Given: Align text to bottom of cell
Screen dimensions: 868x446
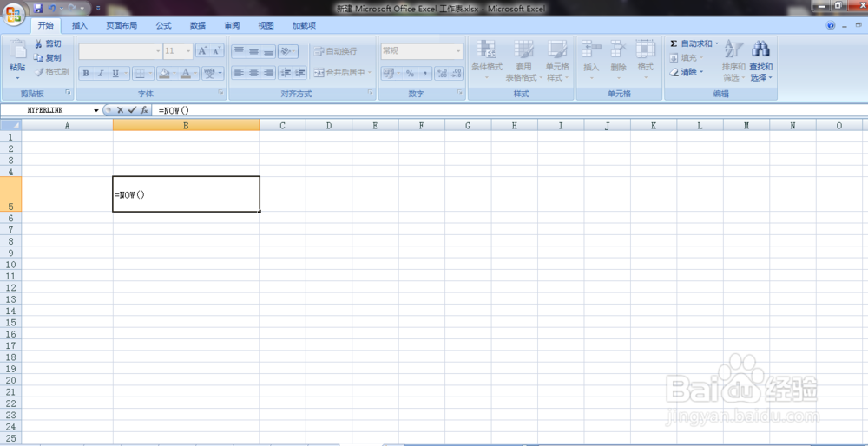Looking at the screenshot, I should [268, 51].
